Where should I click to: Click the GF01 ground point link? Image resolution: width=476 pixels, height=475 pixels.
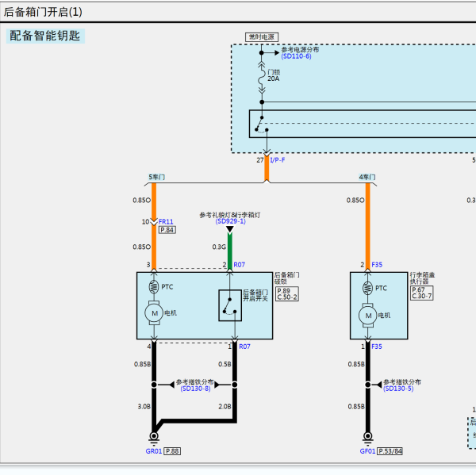pyautogui.click(x=367, y=451)
